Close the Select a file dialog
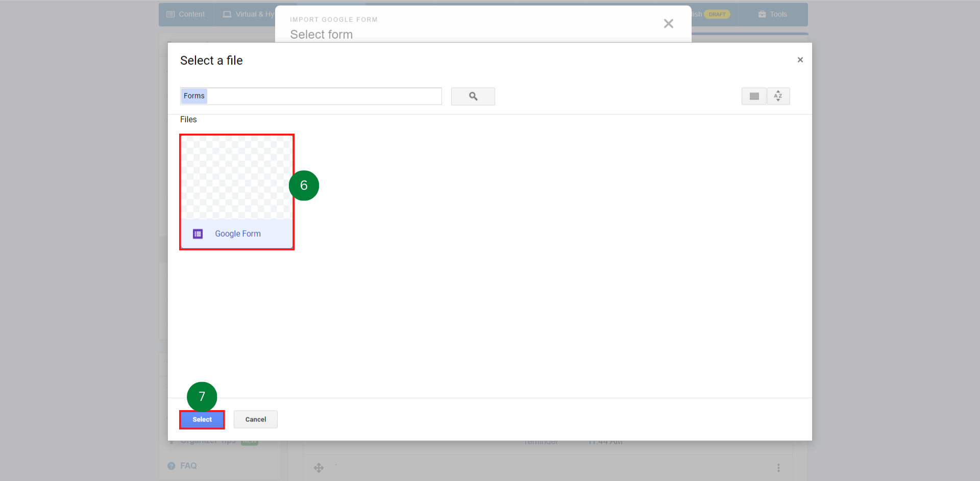The width and height of the screenshot is (980, 481). 800,60
